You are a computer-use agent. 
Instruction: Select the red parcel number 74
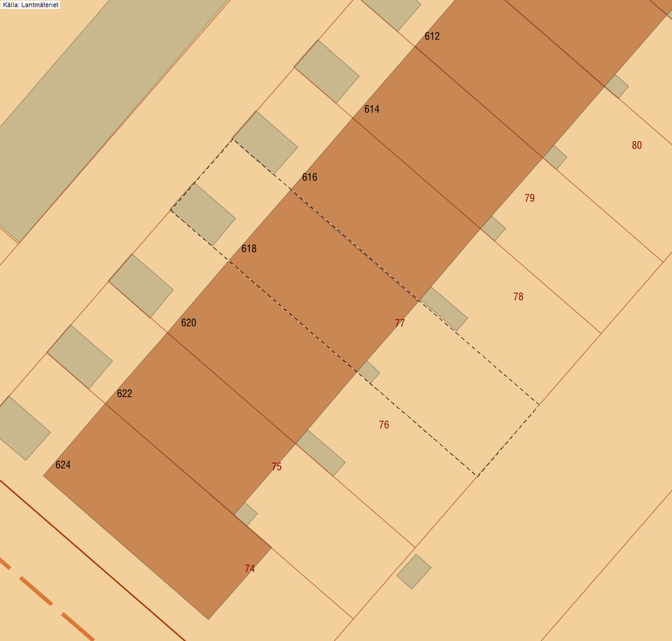[249, 569]
